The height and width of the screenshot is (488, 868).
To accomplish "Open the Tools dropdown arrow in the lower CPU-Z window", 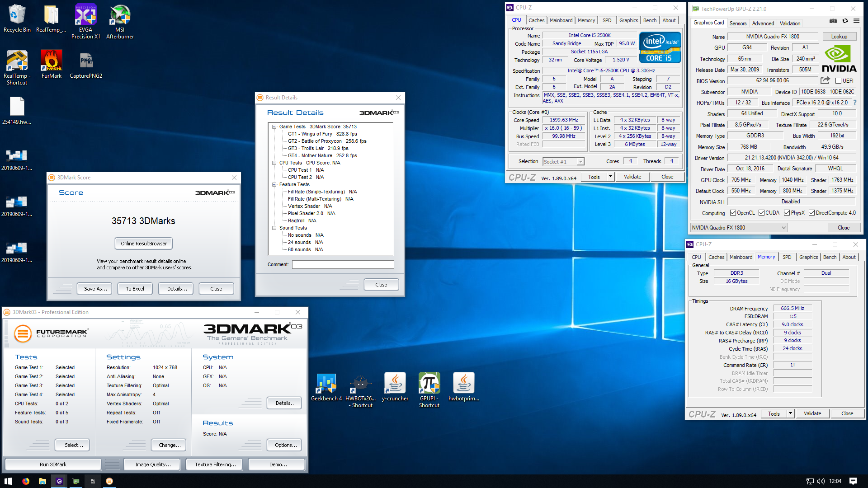I will tap(790, 413).
